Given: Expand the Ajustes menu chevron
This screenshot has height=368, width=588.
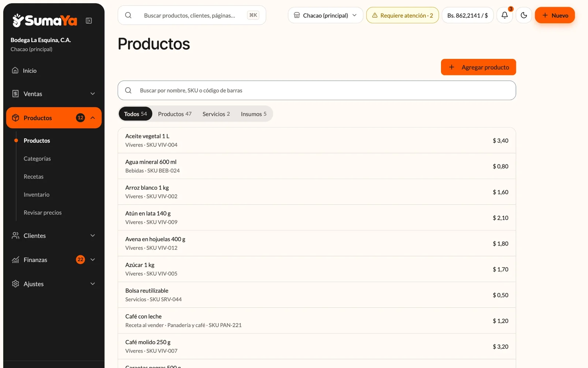Looking at the screenshot, I should (x=93, y=284).
